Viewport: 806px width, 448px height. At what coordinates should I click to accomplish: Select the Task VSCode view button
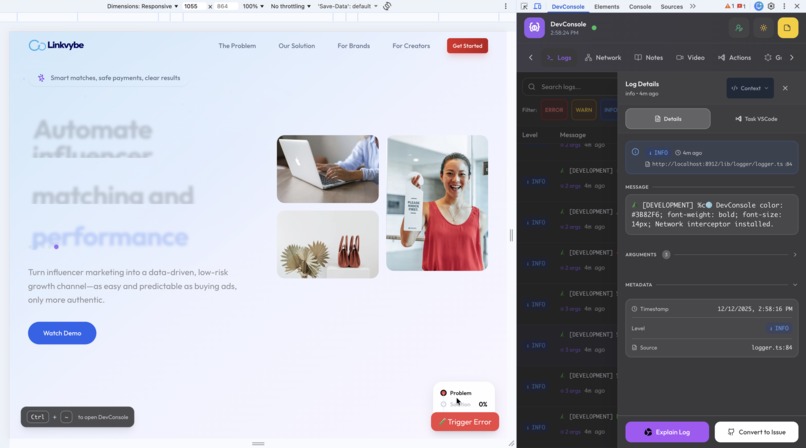click(x=756, y=119)
